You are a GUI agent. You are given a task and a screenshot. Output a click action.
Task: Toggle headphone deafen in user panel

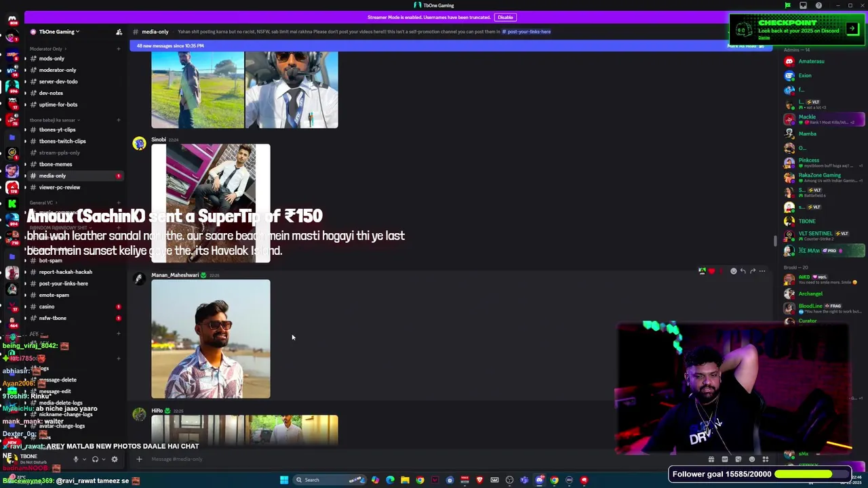(x=95, y=459)
